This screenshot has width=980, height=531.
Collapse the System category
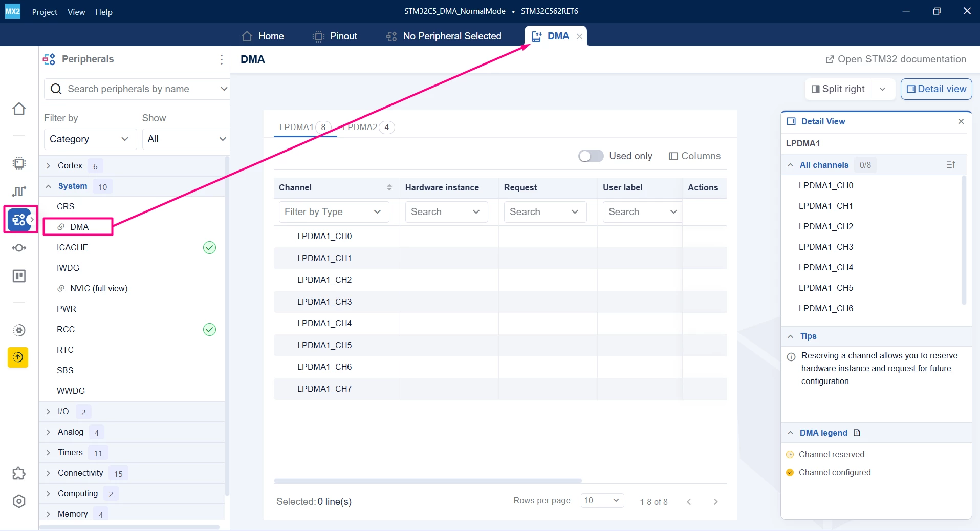pos(49,186)
